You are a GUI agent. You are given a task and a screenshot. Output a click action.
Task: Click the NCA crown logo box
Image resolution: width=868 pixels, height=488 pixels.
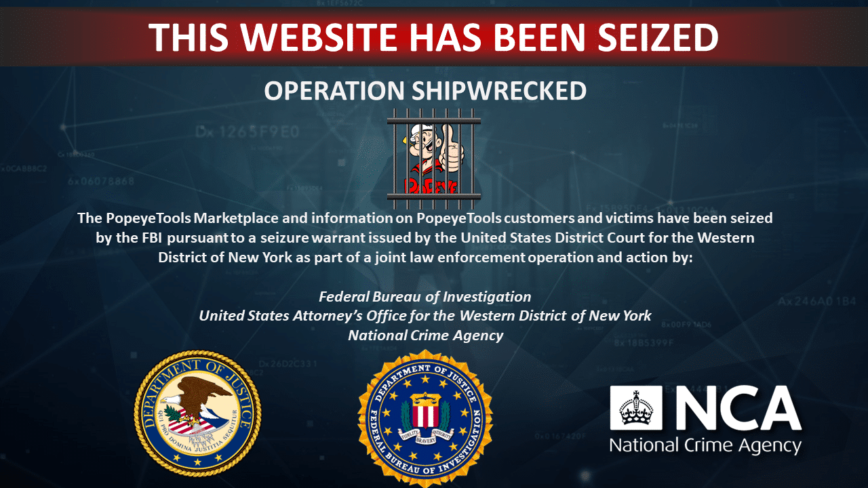coord(636,407)
